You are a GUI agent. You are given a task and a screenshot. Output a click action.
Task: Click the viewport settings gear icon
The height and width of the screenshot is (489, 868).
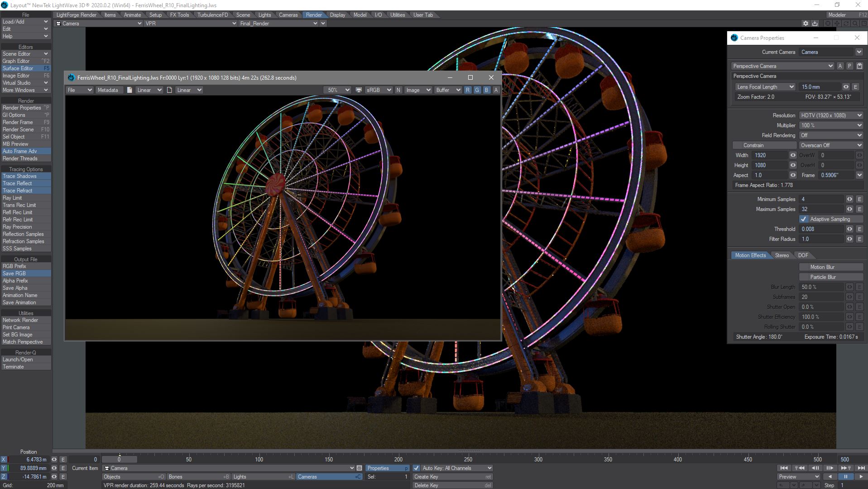coord(806,24)
